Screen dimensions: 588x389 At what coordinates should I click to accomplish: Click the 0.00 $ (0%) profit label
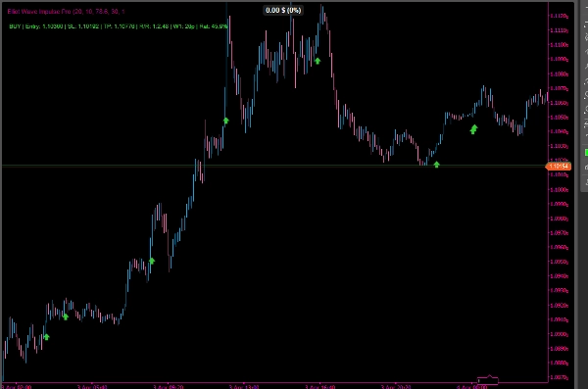283,10
